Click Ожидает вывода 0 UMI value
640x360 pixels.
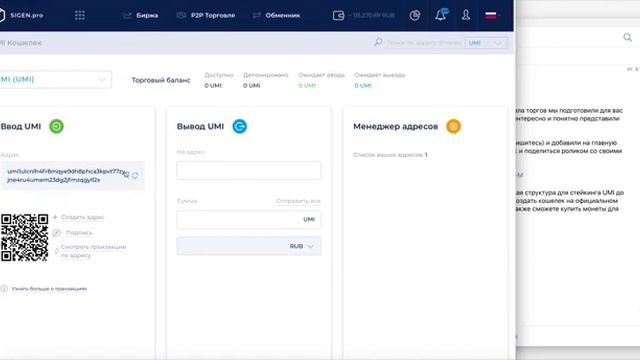coord(363,85)
